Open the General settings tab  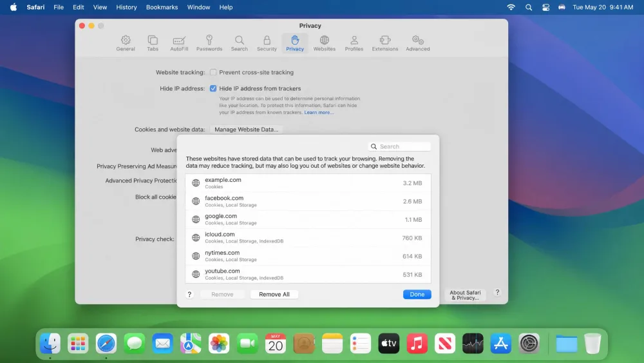click(x=126, y=43)
